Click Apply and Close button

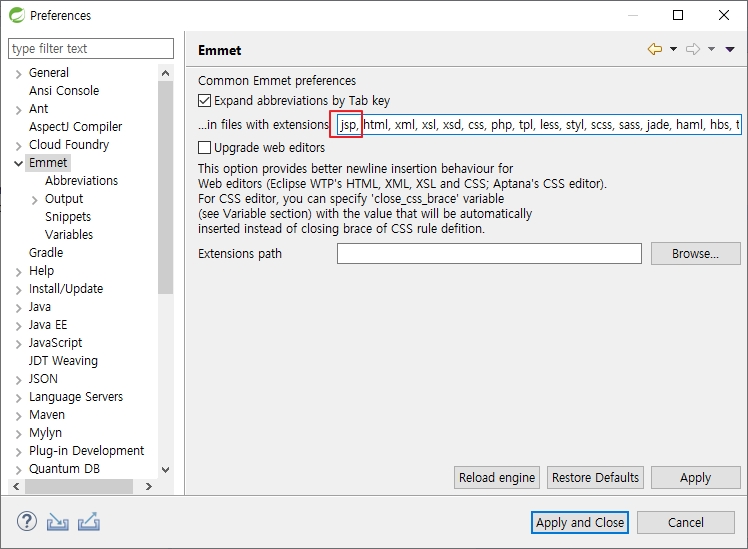580,522
